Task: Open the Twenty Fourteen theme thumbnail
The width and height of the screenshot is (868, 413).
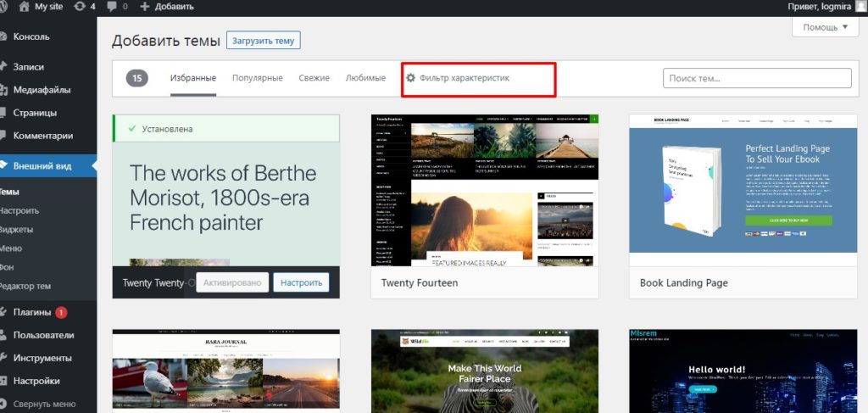Action: (x=485, y=191)
